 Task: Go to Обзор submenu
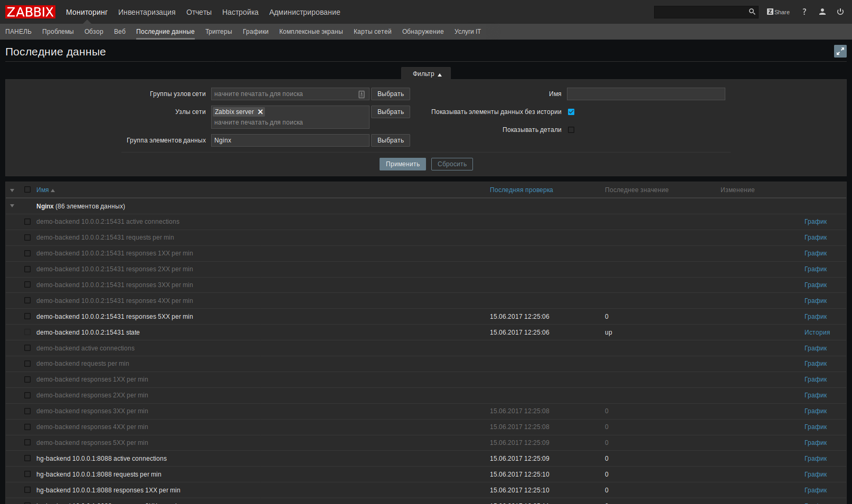pos(94,32)
